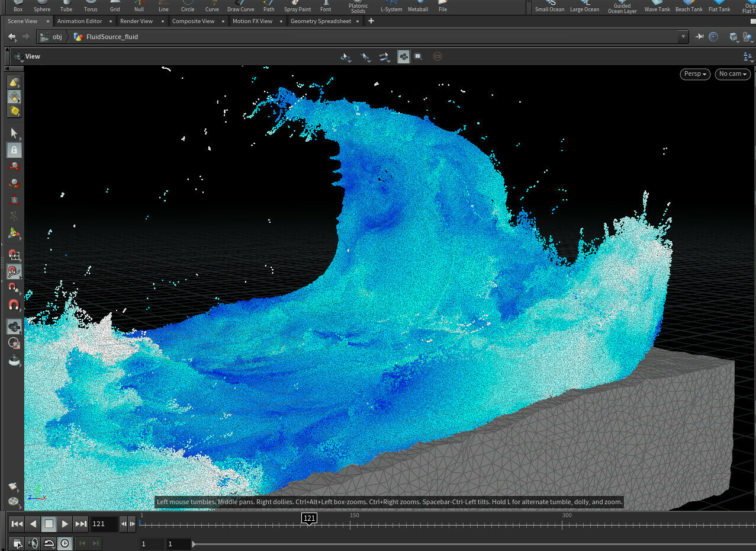Open the No cam camera dropdown
756x551 pixels.
[733, 74]
